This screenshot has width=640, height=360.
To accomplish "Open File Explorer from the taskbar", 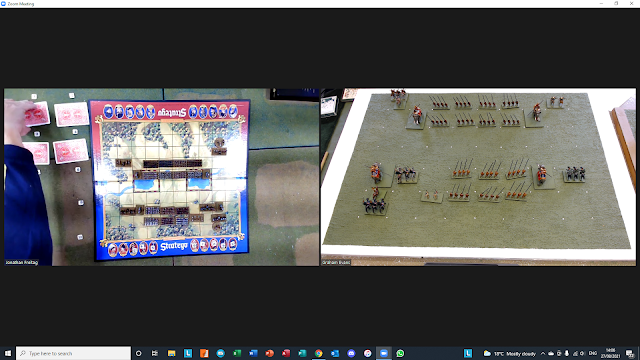I will click(171, 353).
